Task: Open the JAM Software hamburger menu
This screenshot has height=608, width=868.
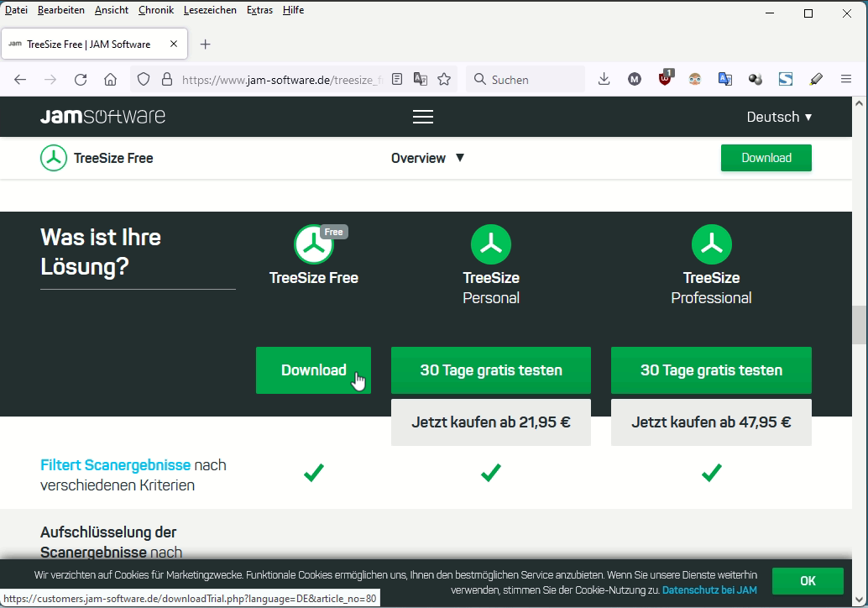Action: (x=423, y=117)
